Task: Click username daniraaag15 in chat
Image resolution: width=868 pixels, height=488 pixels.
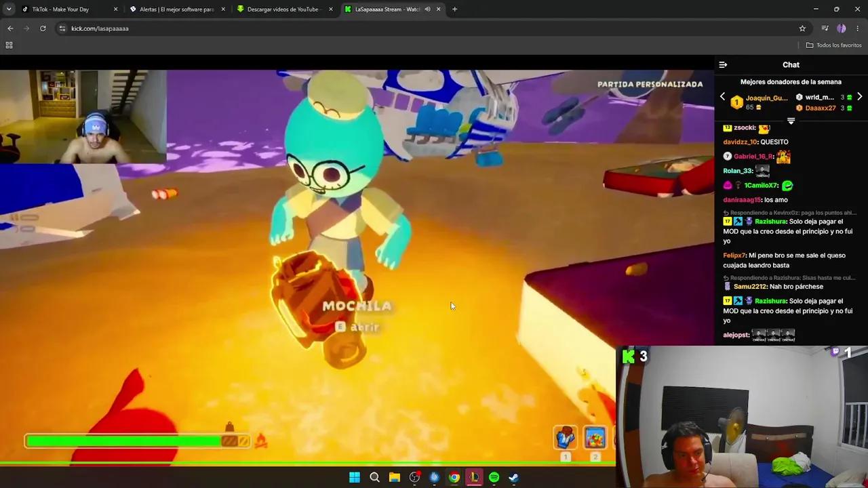Action: click(742, 200)
